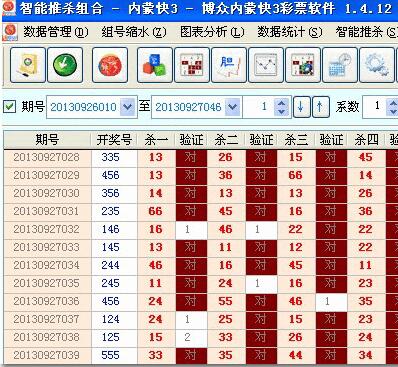
Task: Open the colored cubes toolbar tool
Action: (x=155, y=65)
